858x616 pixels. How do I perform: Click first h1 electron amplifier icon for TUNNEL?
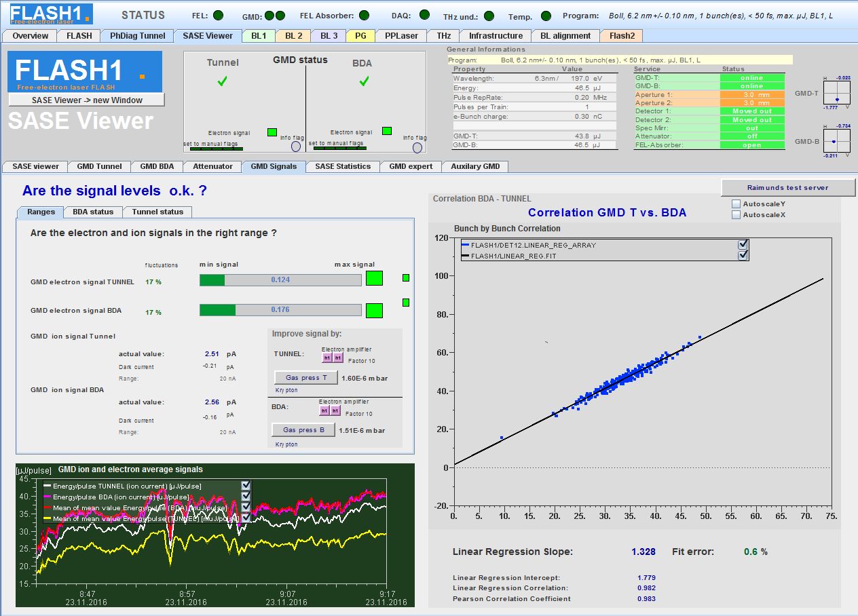pyautogui.click(x=327, y=358)
